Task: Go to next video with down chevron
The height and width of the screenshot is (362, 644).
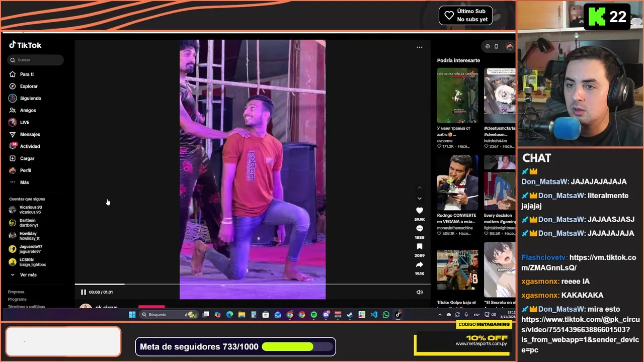Action: pos(420,199)
